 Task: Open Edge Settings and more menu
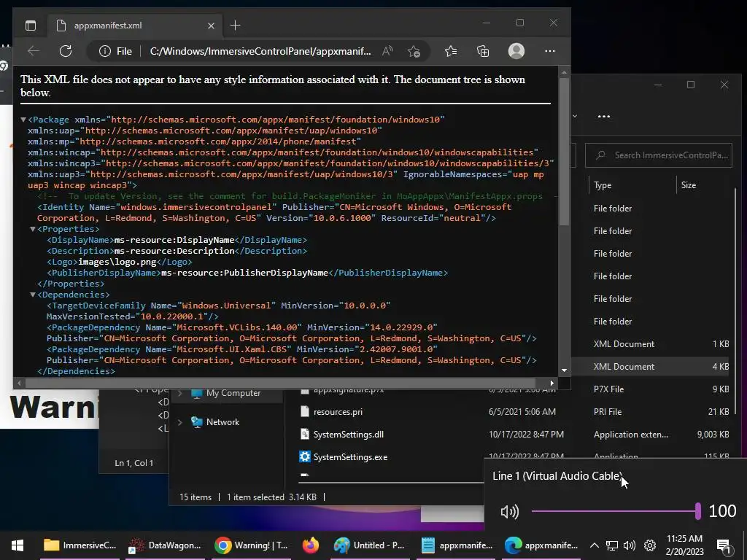(x=550, y=51)
